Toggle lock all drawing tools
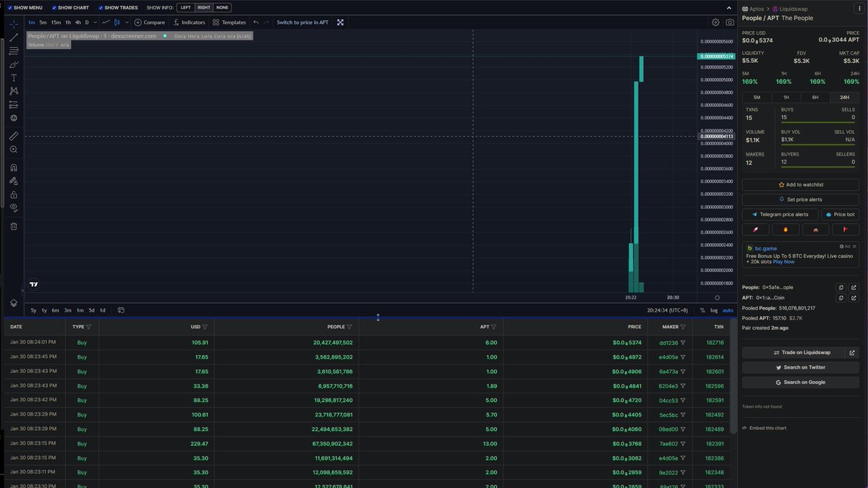The width and height of the screenshot is (868, 488). pyautogui.click(x=14, y=194)
